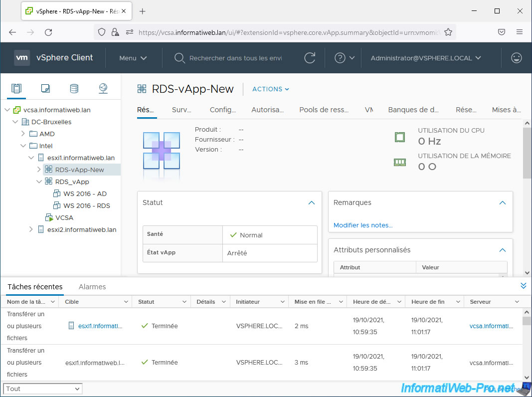The image size is (532, 397).
Task: Click the vSphere refresh icon in header
Action: click(310, 58)
